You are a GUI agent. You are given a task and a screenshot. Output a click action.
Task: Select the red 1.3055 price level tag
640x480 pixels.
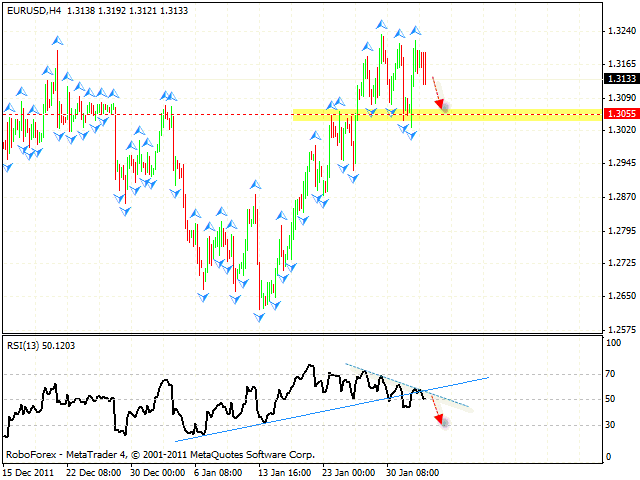tap(620, 114)
